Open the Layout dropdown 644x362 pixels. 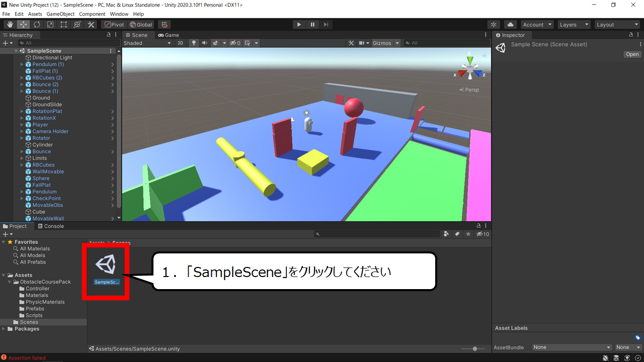pos(617,25)
